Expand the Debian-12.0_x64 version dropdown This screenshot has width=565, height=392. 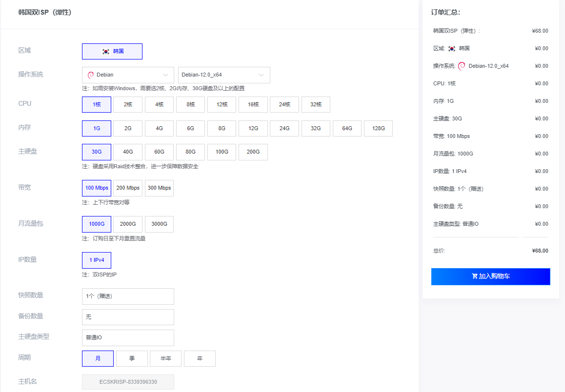click(x=224, y=75)
